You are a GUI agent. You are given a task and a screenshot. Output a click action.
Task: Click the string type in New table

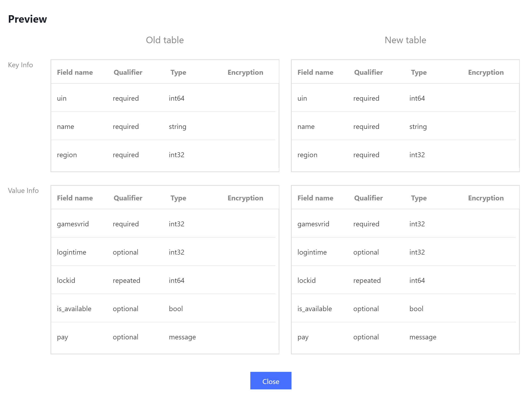click(x=418, y=127)
